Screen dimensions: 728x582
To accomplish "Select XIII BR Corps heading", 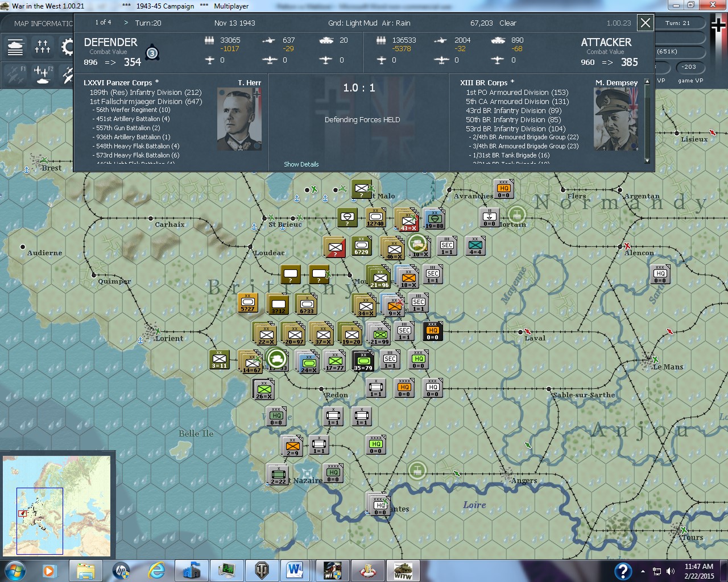I will (487, 83).
